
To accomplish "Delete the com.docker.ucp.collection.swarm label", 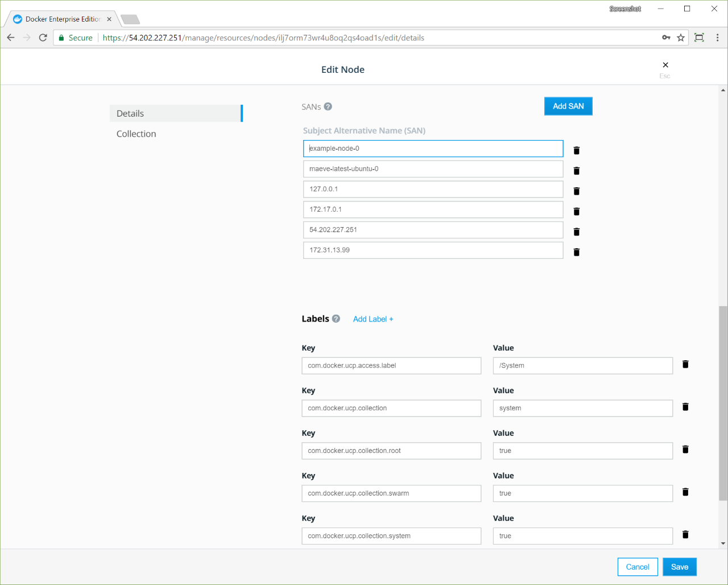I will coord(685,492).
